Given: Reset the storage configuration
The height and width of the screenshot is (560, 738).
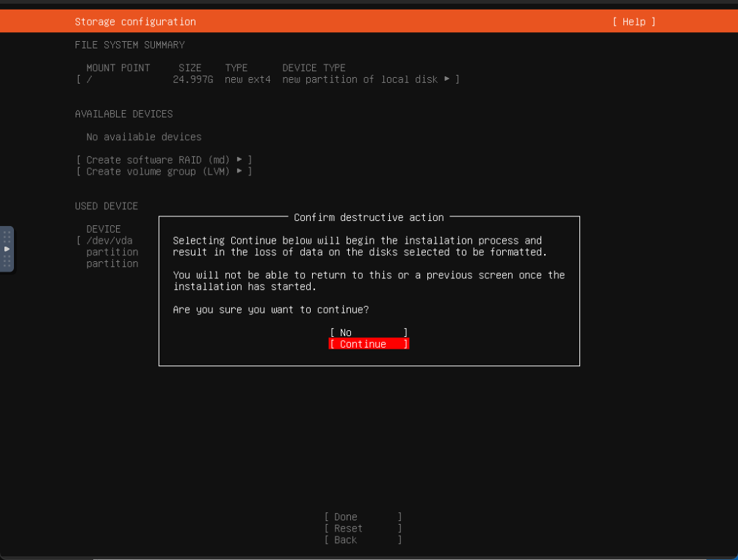Looking at the screenshot, I should (x=363, y=528).
